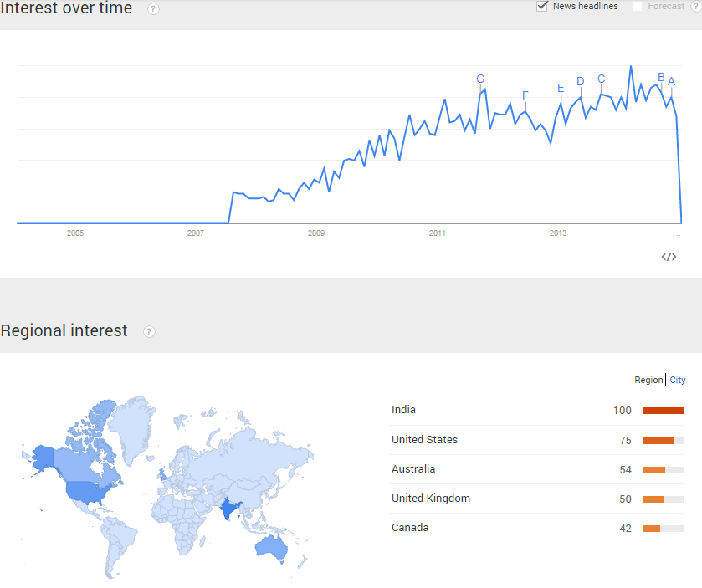Uncheck the News headlines checkbox
The image size is (702, 588).
tap(541, 6)
